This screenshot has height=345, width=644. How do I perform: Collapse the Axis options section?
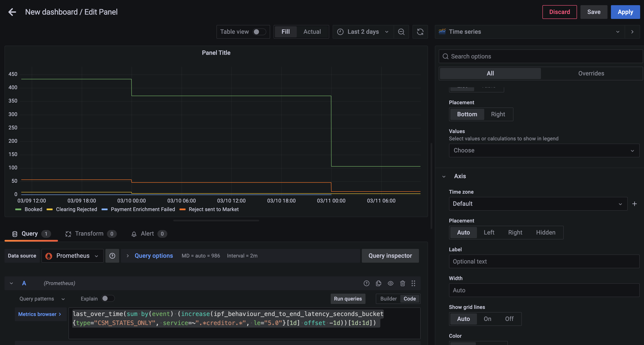click(444, 176)
